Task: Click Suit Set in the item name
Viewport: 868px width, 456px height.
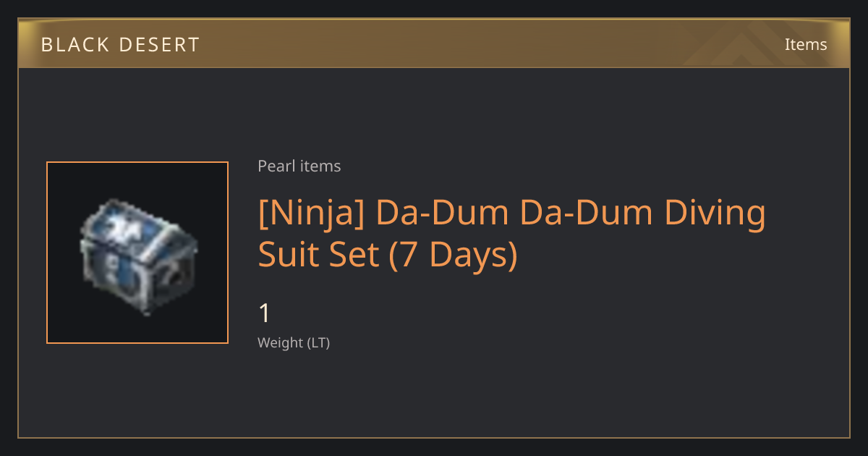Action: [319, 255]
